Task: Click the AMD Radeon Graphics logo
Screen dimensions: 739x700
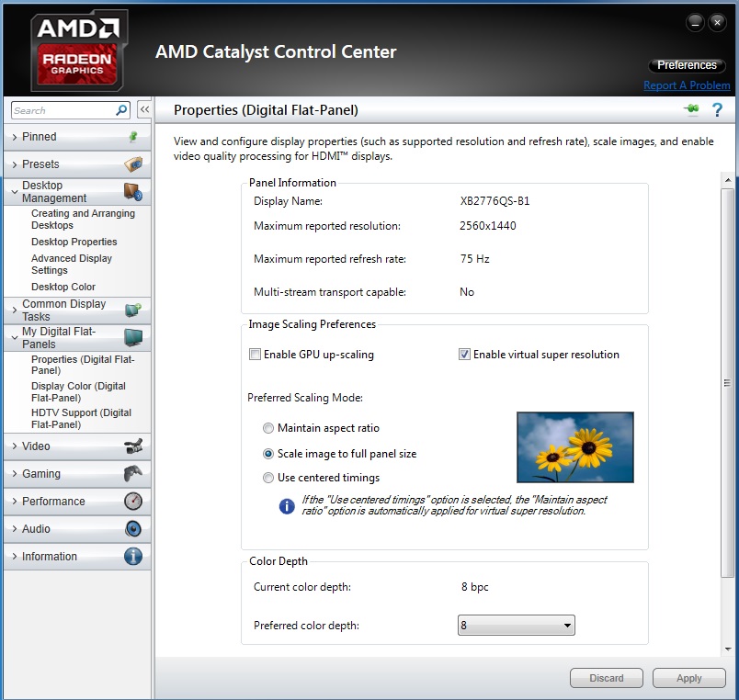Action: (79, 51)
